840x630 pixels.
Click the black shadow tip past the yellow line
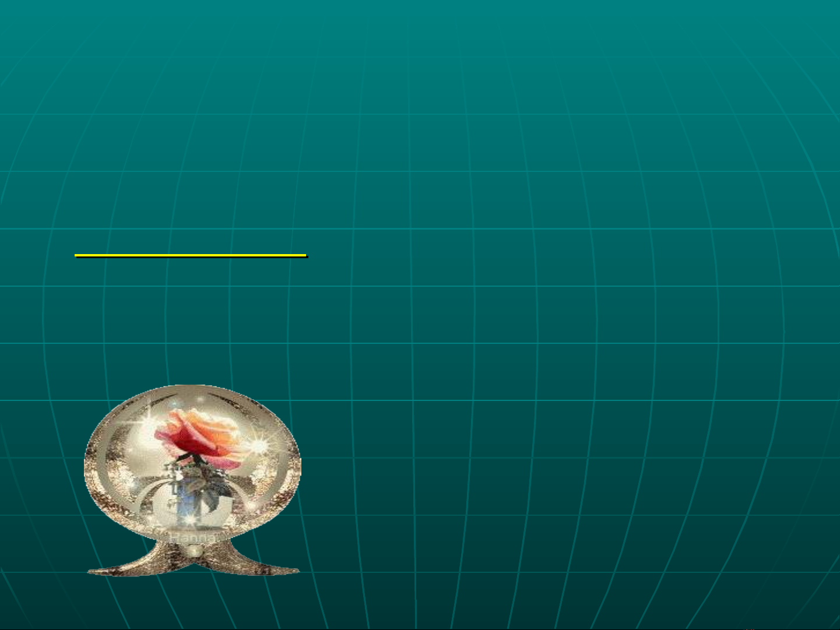pyautogui.click(x=307, y=257)
